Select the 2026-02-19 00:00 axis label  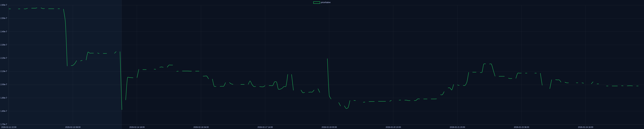click(x=329, y=127)
